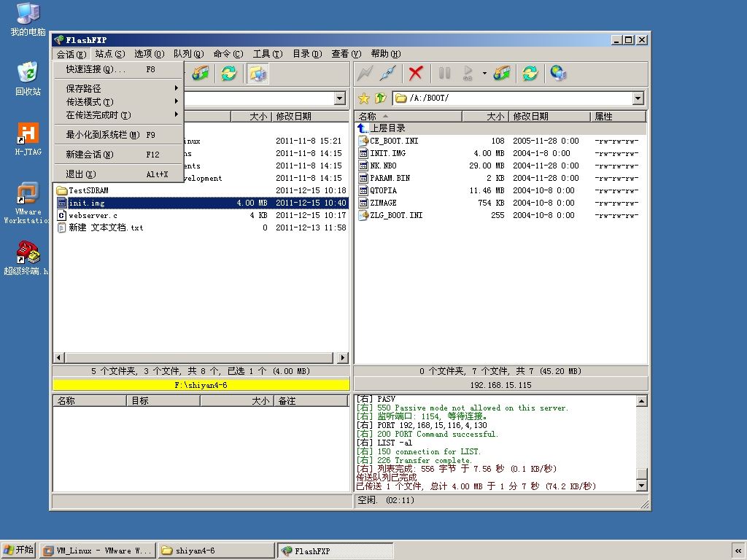This screenshot has width=747, height=560.
Task: Click the 开始 Start button
Action: (x=18, y=550)
